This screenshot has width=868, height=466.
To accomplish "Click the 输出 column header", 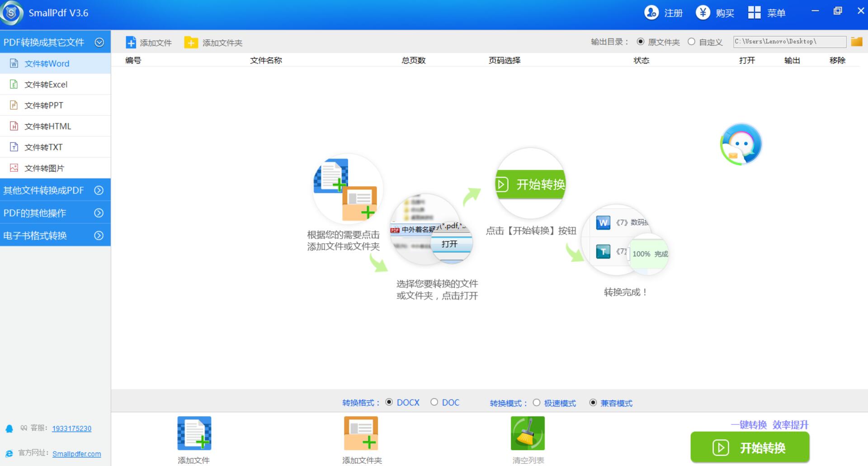I will [x=792, y=60].
